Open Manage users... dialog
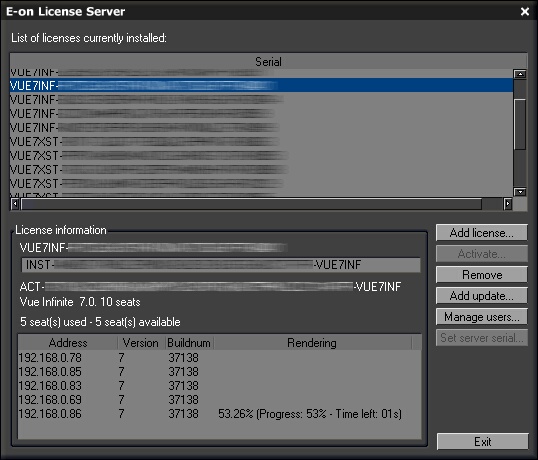Image resolution: width=538 pixels, height=460 pixels. point(481,317)
